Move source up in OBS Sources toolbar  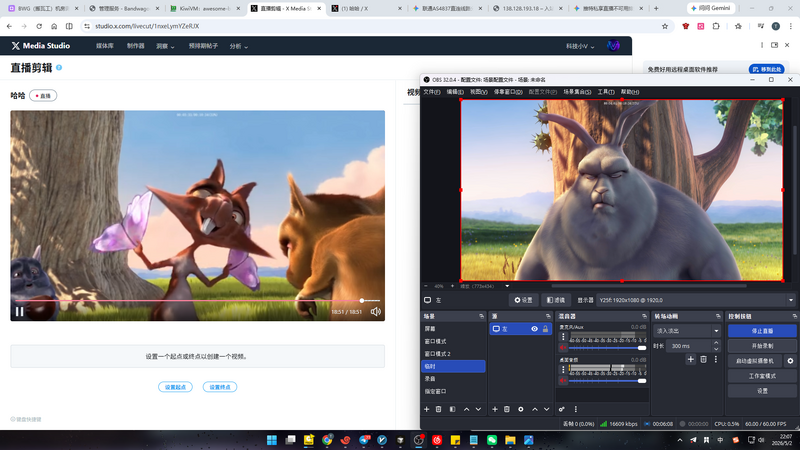535,409
